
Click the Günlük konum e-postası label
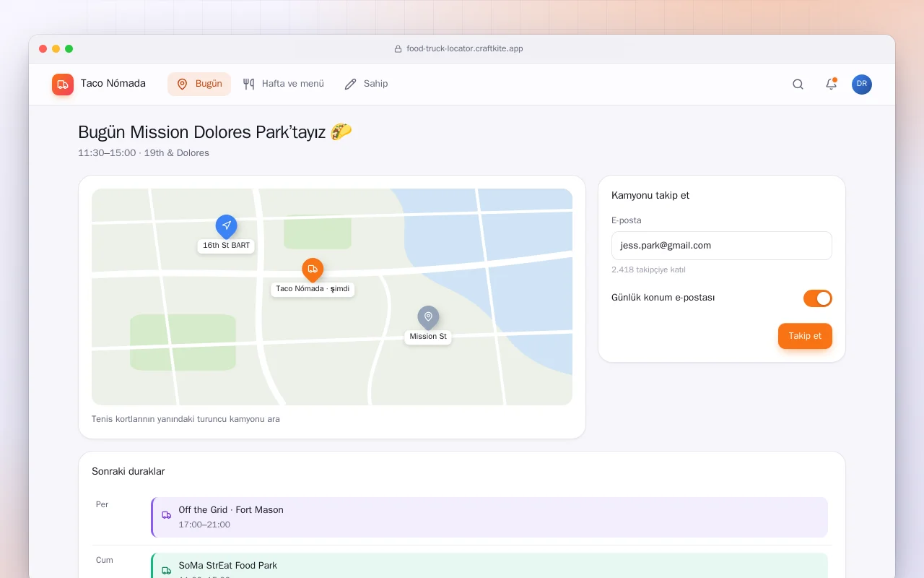click(x=663, y=298)
